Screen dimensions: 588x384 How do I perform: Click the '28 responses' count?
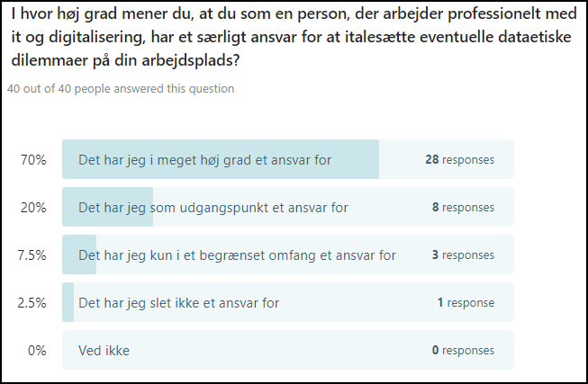[460, 159]
